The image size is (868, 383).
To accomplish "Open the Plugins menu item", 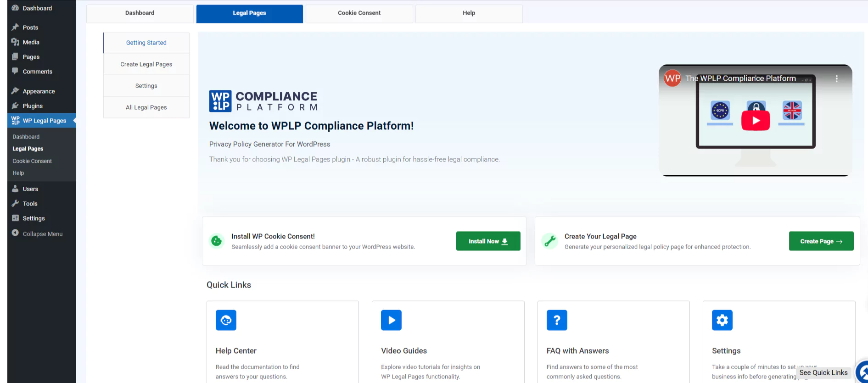I will point(42,106).
